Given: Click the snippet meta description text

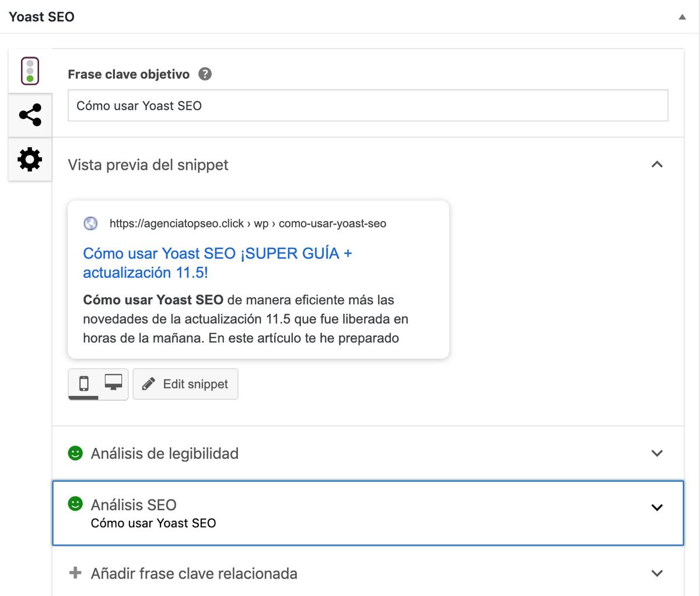Looking at the screenshot, I should (x=245, y=319).
